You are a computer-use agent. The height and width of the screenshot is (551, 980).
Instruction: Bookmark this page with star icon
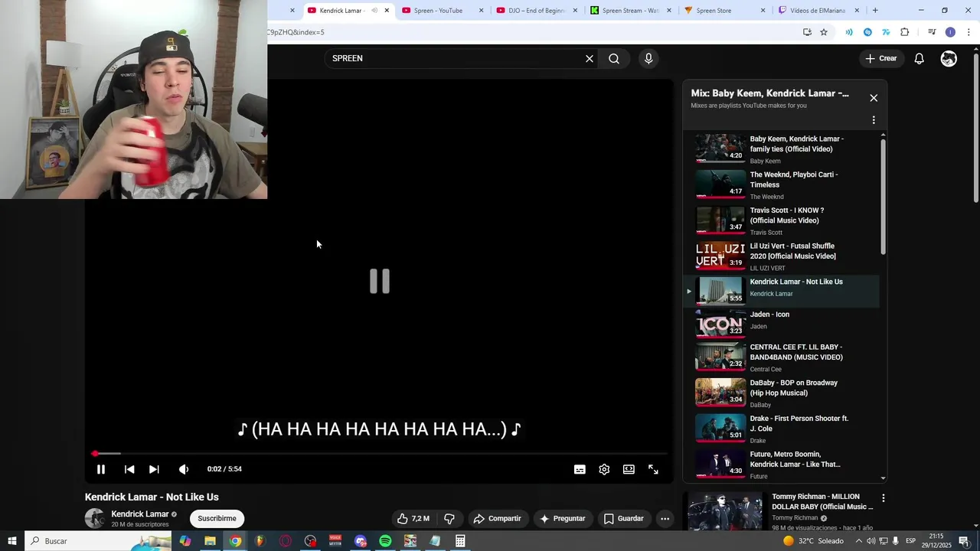point(824,32)
